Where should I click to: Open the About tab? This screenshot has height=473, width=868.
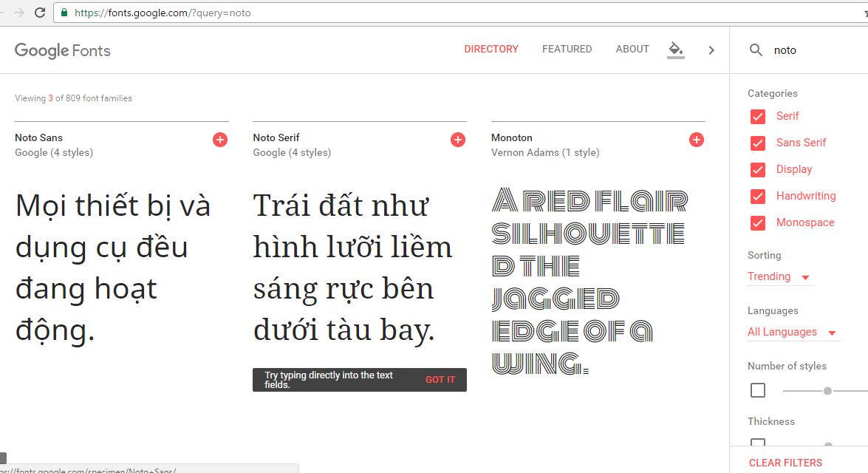(632, 49)
